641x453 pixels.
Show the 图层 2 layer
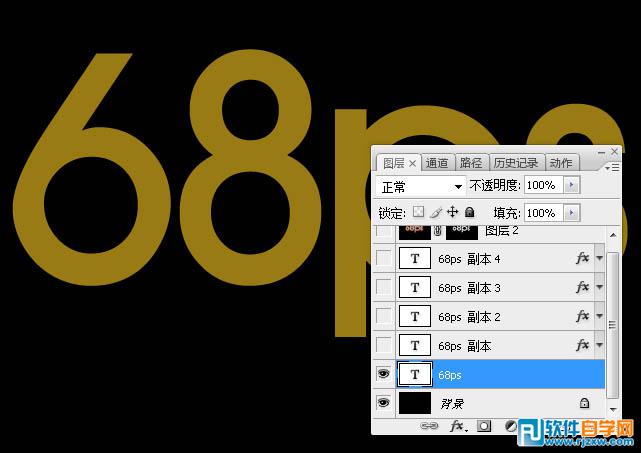click(x=383, y=232)
